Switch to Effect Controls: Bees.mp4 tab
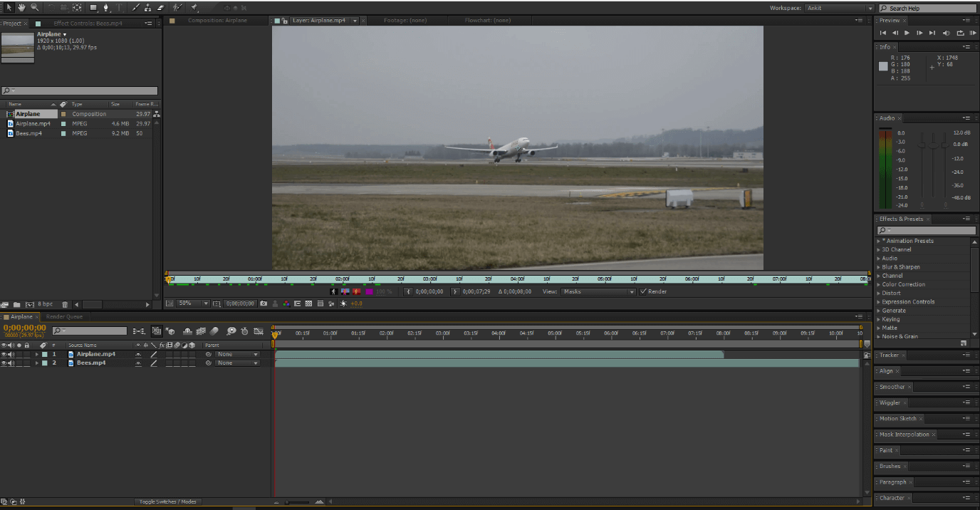Screen dimensions: 980x510 88,24
